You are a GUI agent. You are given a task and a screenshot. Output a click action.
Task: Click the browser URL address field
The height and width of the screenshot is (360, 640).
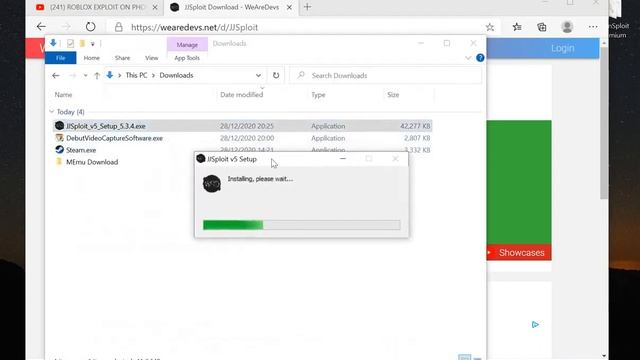click(194, 27)
